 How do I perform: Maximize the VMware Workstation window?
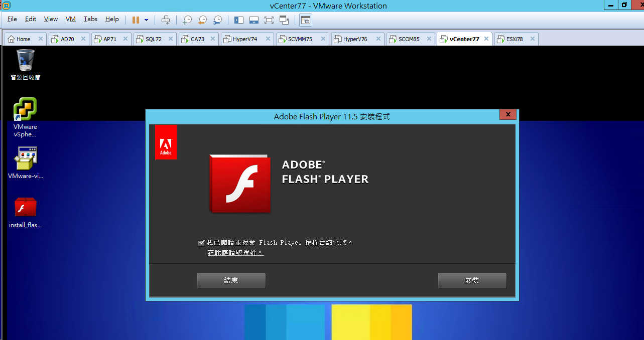pyautogui.click(x=624, y=5)
